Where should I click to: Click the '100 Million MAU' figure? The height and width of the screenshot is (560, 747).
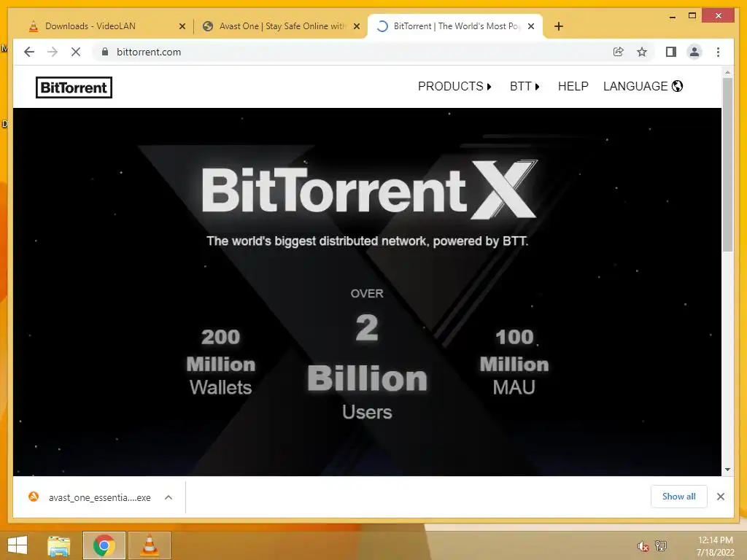(514, 362)
